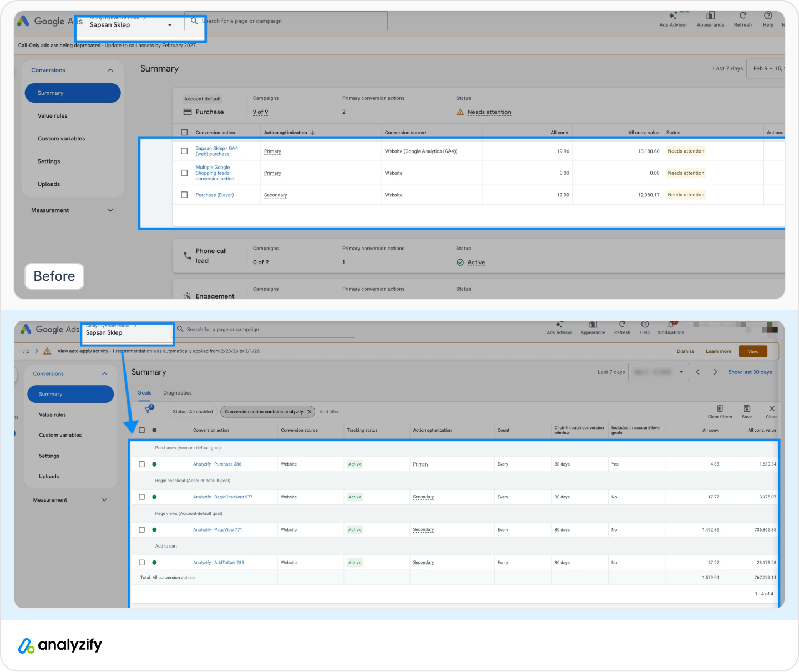The width and height of the screenshot is (799, 672).
Task: Open Custom variables in the Before screenshot sidebar
Action: (62, 139)
